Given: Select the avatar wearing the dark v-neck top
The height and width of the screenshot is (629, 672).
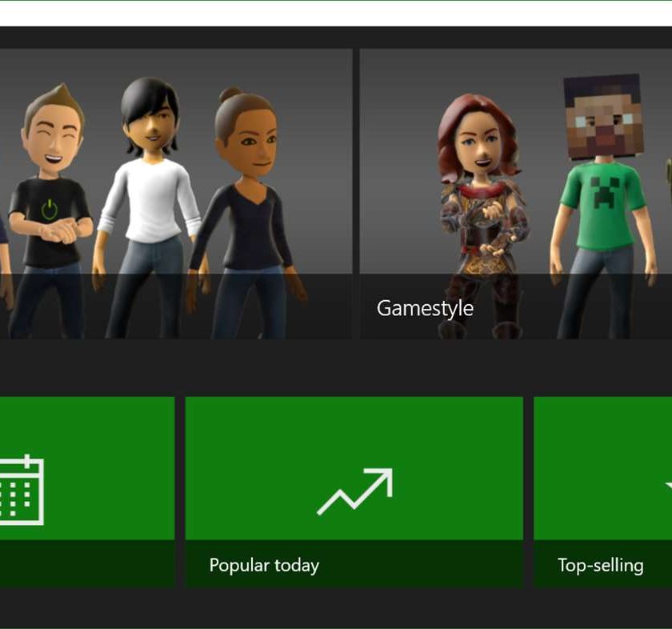Looking at the screenshot, I should [x=244, y=216].
